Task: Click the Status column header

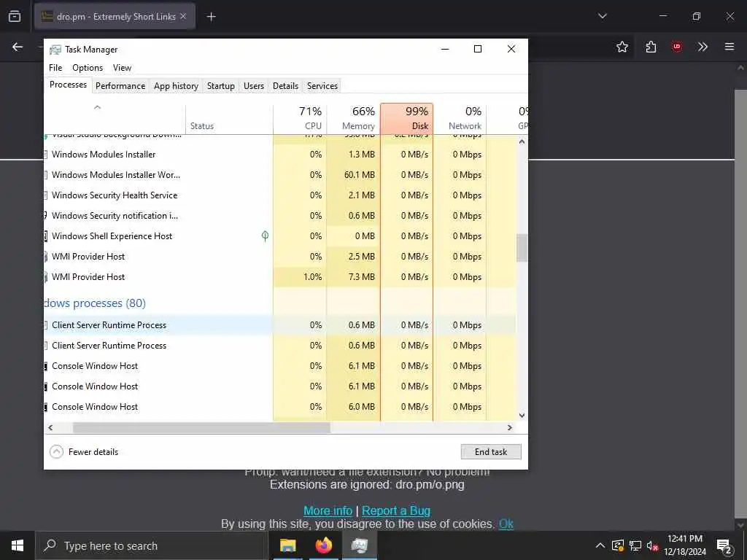Action: pos(229,118)
